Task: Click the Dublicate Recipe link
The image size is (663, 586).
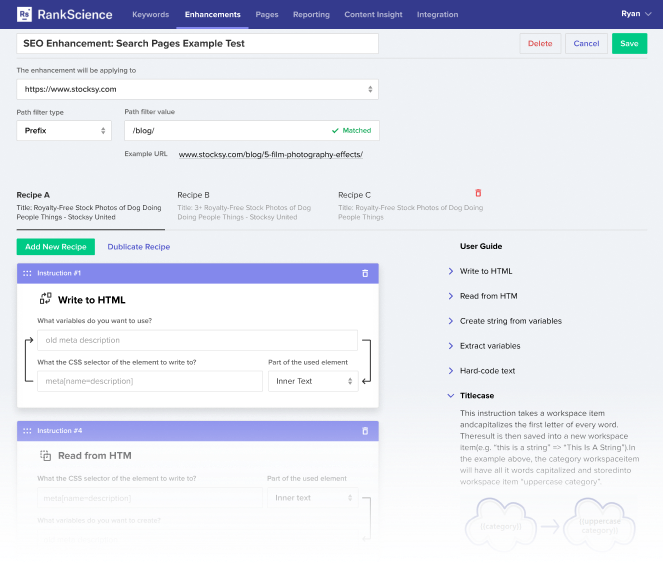Action: pos(139,247)
